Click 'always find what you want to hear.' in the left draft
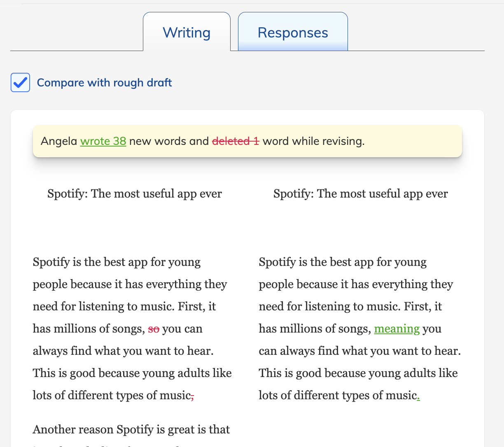 point(123,351)
